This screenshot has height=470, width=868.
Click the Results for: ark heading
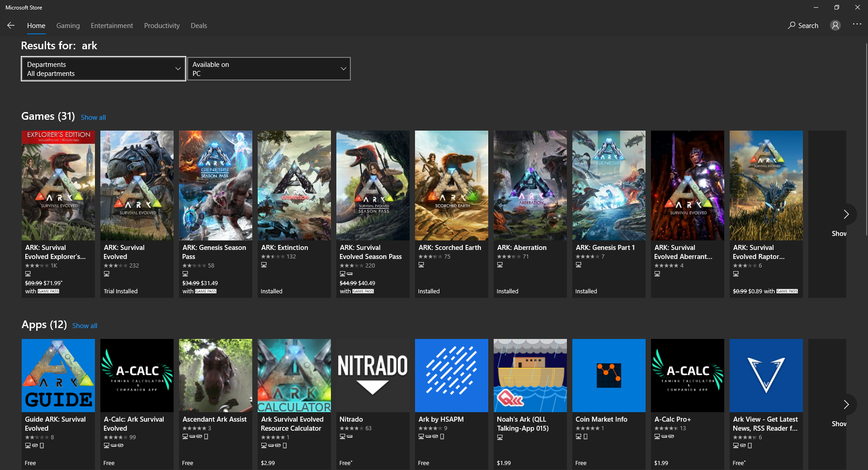tap(59, 46)
